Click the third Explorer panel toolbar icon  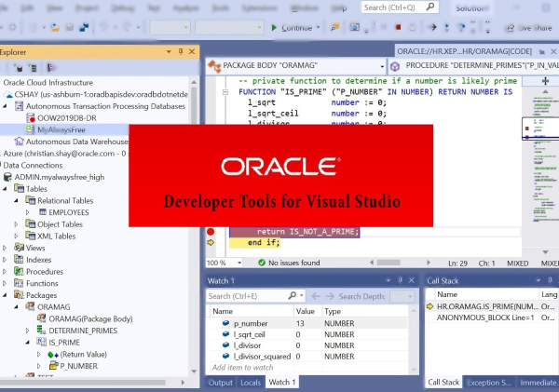[51, 67]
